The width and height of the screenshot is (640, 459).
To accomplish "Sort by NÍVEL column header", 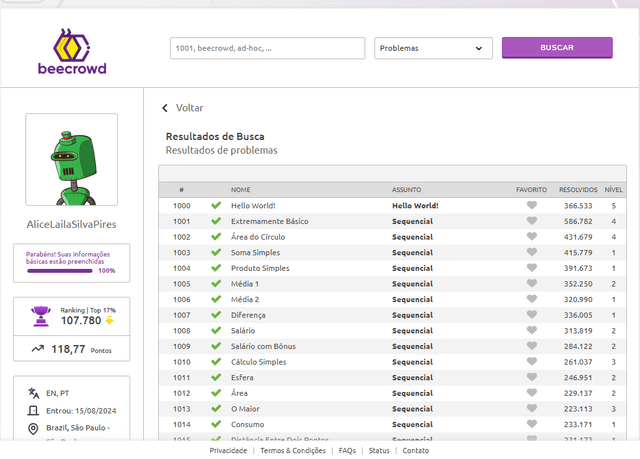I will pyautogui.click(x=613, y=190).
